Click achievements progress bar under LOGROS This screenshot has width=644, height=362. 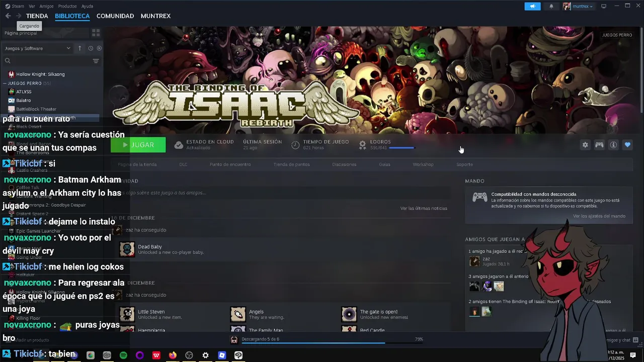click(401, 148)
